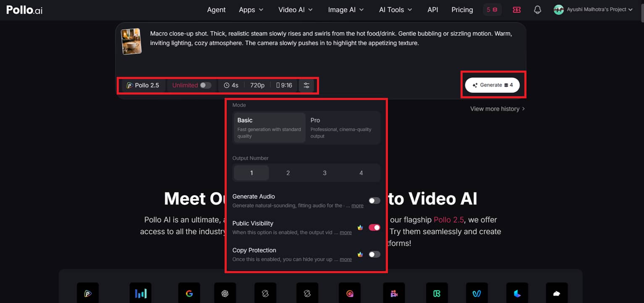Click the Pollo.ai logo
The image size is (644, 303).
(24, 10)
